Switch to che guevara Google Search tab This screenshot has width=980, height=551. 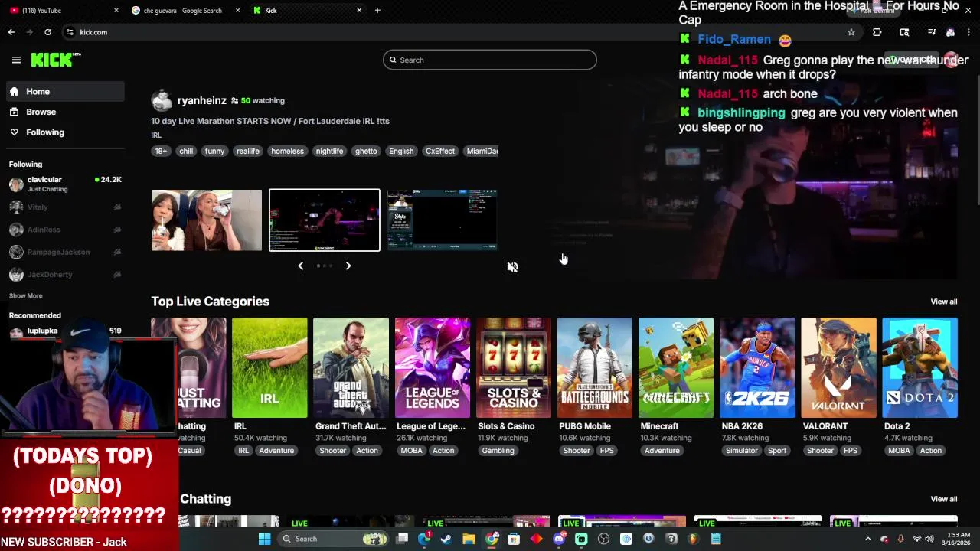coord(184,10)
